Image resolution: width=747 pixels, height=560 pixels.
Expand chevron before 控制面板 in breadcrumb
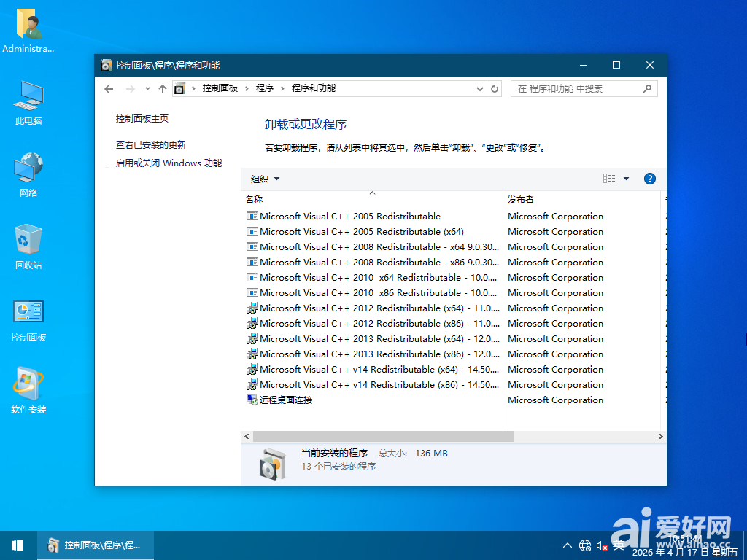click(193, 88)
